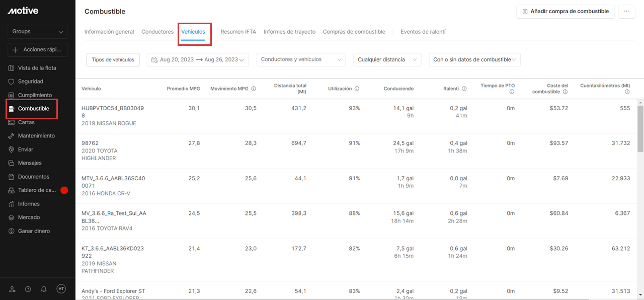Expand the Con o sin datos de combustible filter
The width and height of the screenshot is (644, 300).
click(x=474, y=59)
